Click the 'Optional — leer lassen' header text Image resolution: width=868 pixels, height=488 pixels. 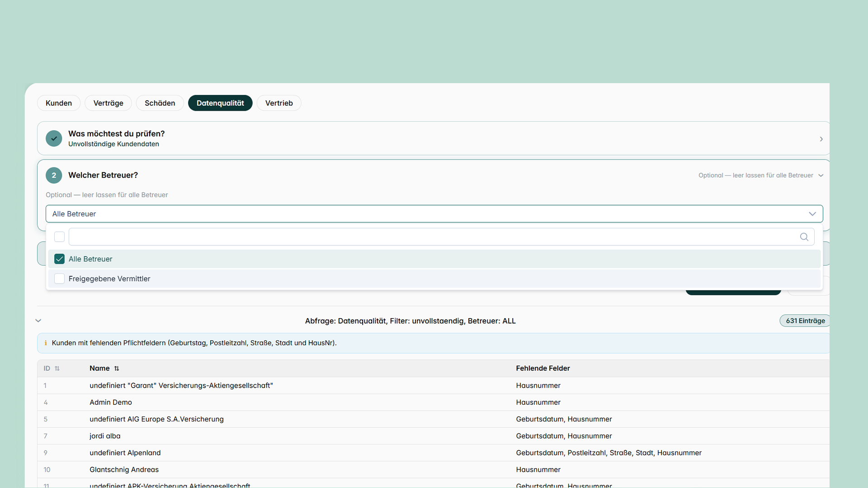(756, 175)
